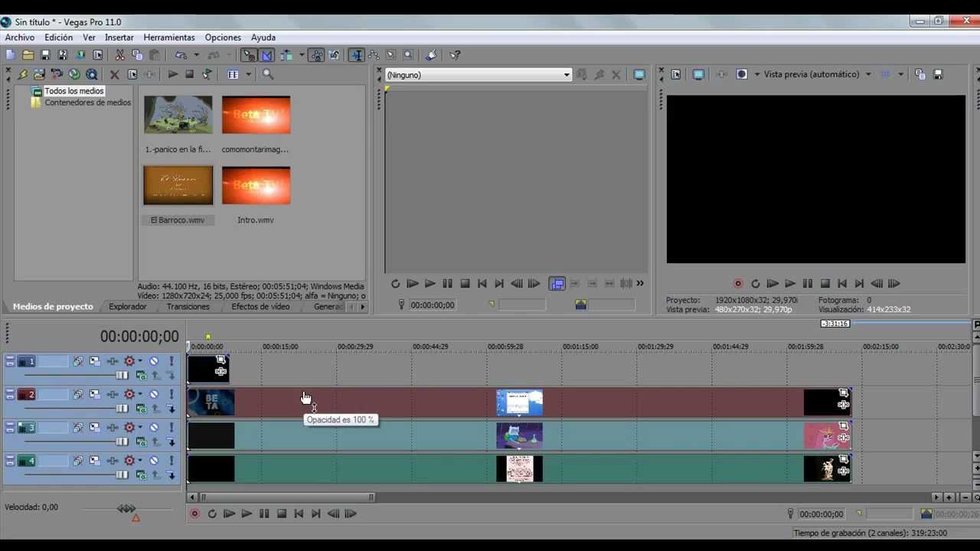980x551 pixels.
Task: Adjust Track 1 level opacity slider
Action: click(122, 376)
